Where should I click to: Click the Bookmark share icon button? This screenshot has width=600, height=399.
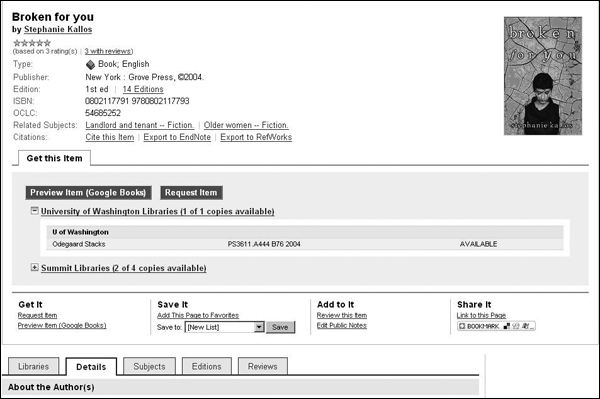coord(496,326)
